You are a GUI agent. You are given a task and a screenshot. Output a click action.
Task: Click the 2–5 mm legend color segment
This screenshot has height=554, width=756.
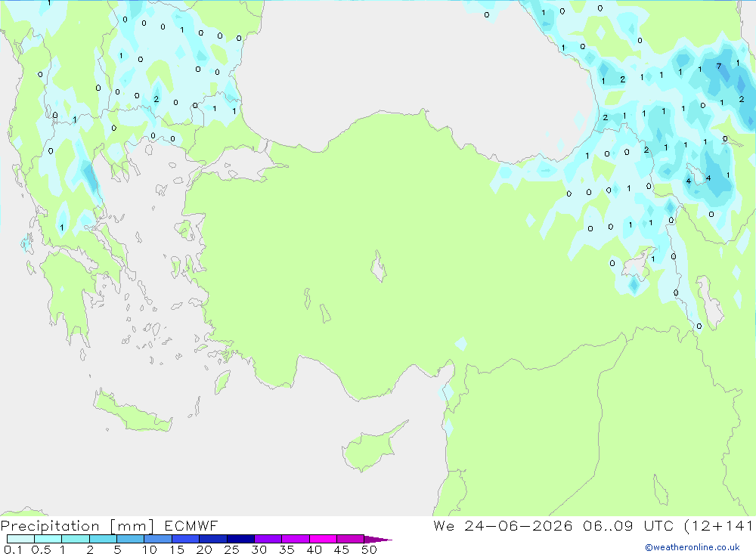click(x=103, y=539)
